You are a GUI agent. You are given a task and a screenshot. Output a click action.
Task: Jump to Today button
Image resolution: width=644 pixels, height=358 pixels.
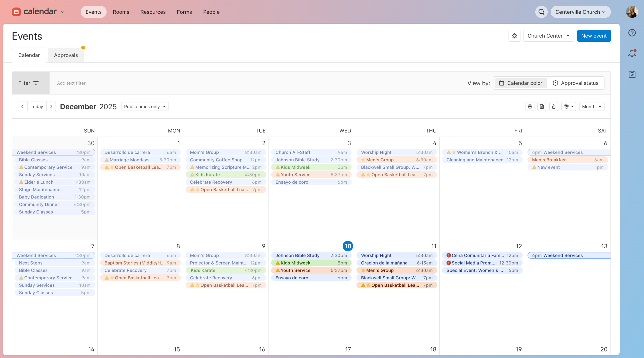pyautogui.click(x=37, y=107)
